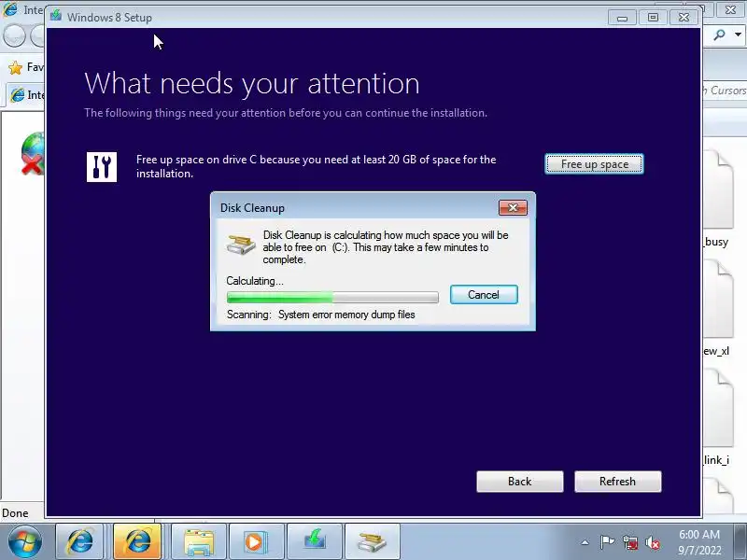Maximize the Windows 8 Setup window

click(653, 18)
